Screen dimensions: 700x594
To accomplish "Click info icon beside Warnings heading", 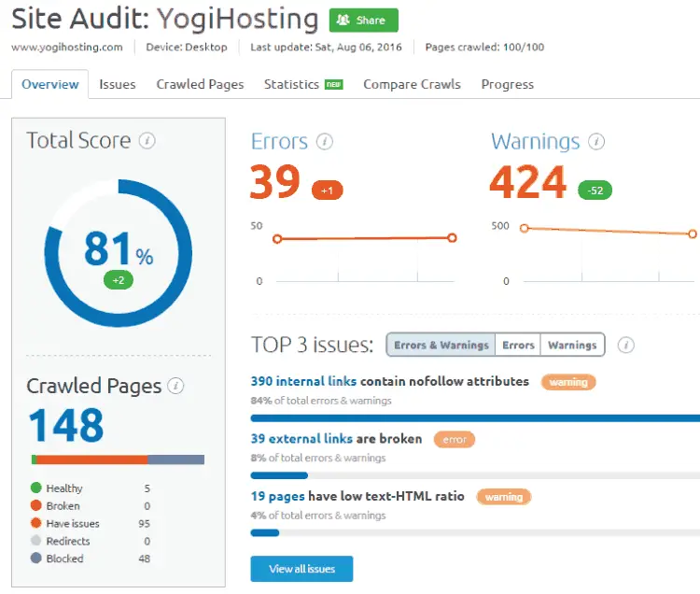I will click(596, 142).
